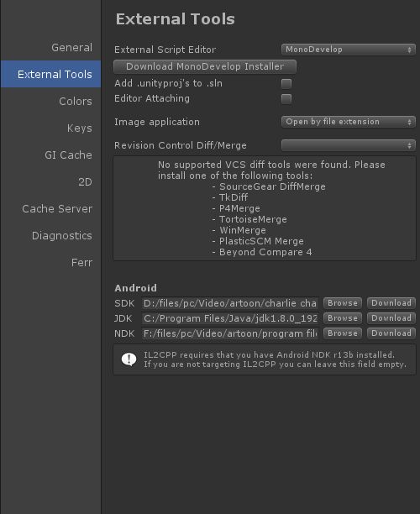Screen dimensions: 420x514
Task: Click the Beyond Compare 4 list entry
Action: tap(262, 252)
